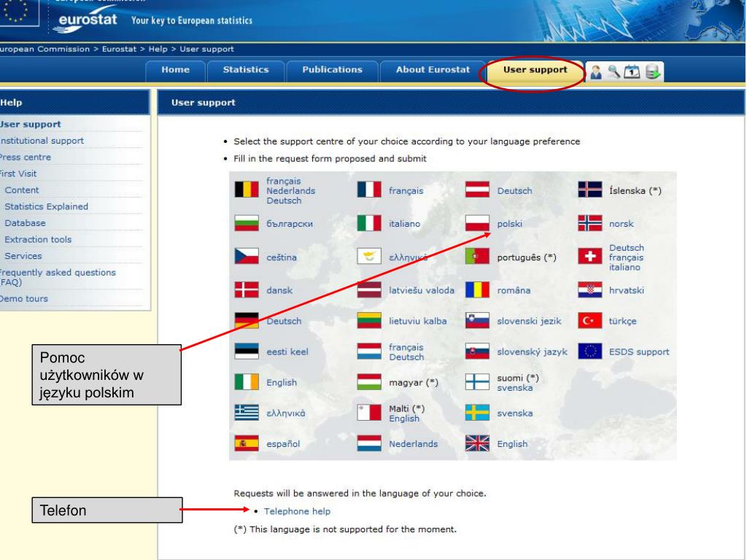Image resolution: width=747 pixels, height=560 pixels.
Task: Choose the български support link
Action: 290,223
